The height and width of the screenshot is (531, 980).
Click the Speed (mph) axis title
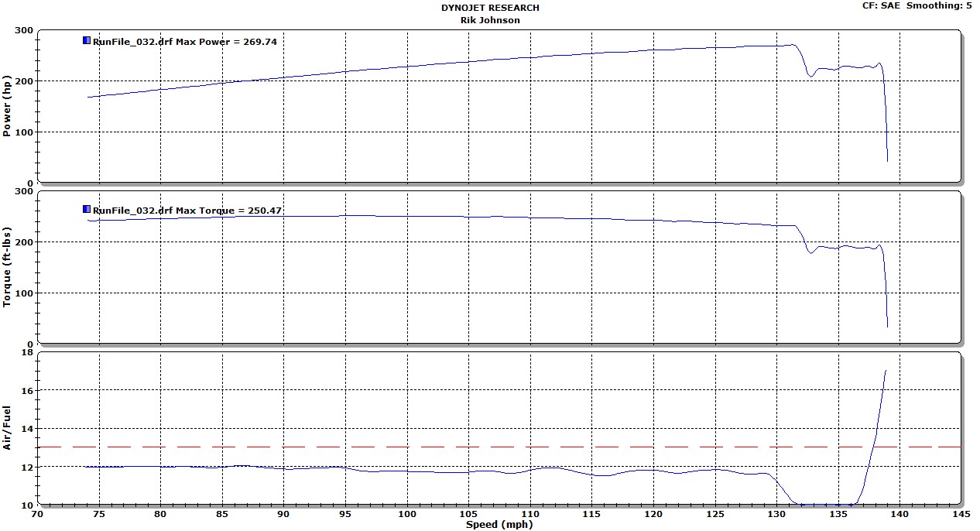[x=499, y=525]
